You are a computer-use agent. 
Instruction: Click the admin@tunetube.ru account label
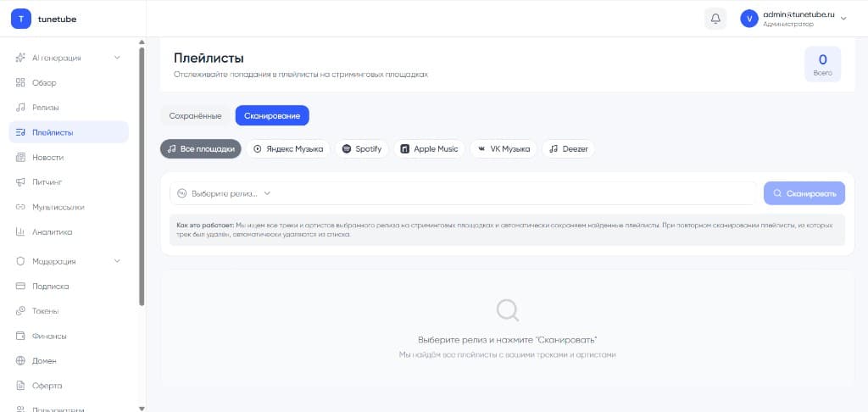[x=798, y=15]
